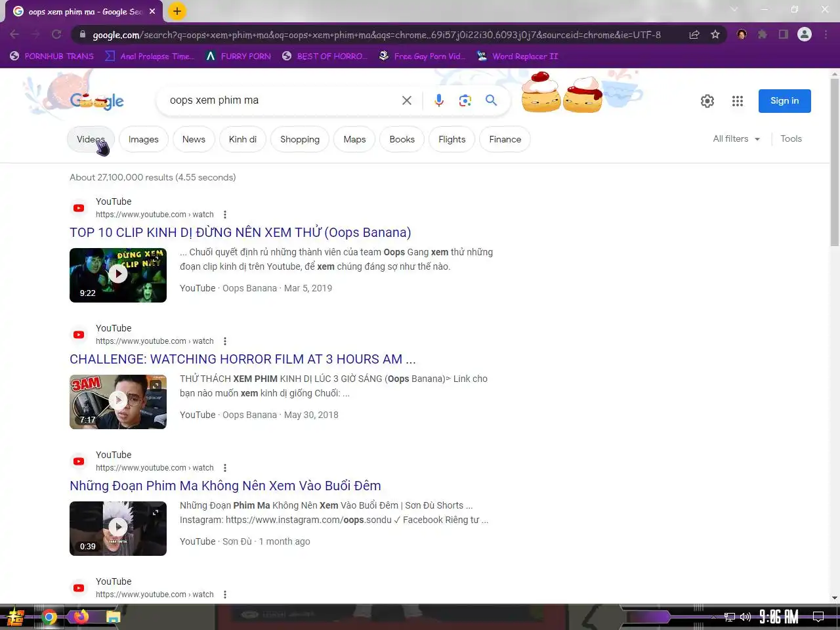Play the 9:22 video thumbnail
840x630 pixels.
pyautogui.click(x=118, y=275)
